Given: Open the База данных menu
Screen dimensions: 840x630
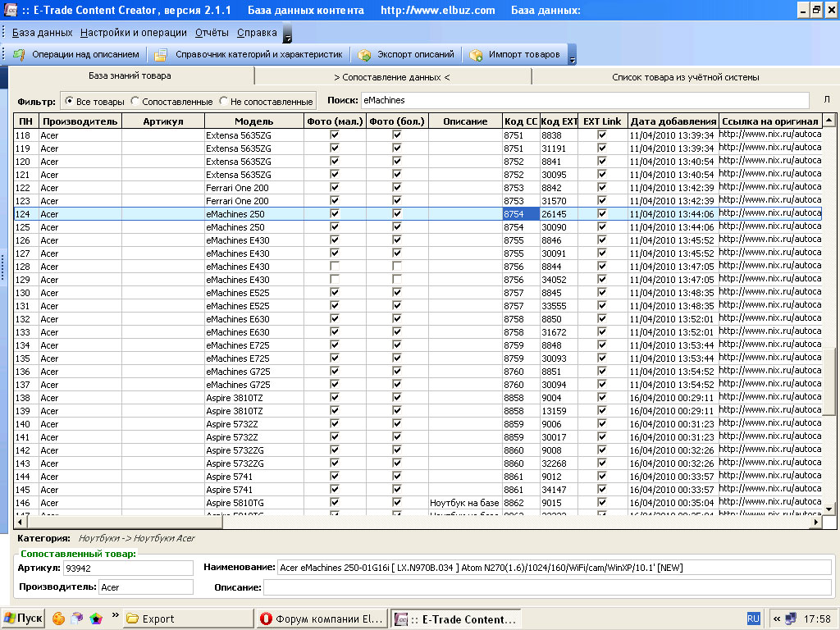Looking at the screenshot, I should point(43,33).
